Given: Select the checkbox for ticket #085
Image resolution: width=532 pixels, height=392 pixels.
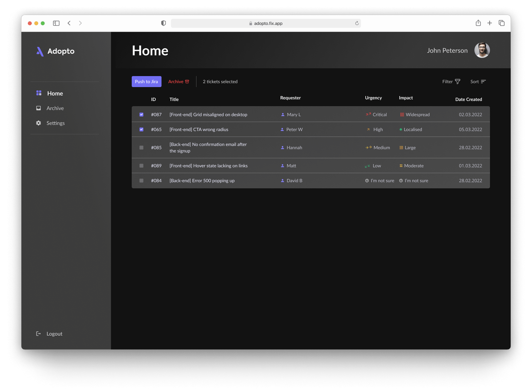Looking at the screenshot, I should click(141, 147).
